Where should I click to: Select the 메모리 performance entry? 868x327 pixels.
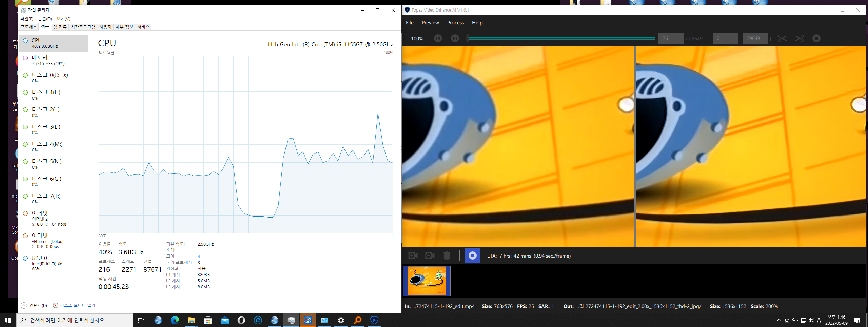pyautogui.click(x=54, y=61)
